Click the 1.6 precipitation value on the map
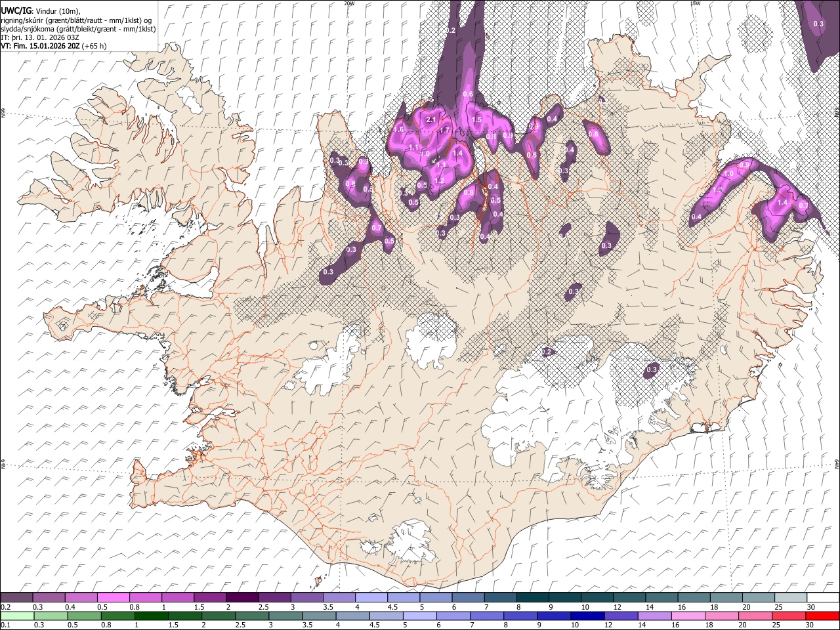The width and height of the screenshot is (840, 630). tap(398, 129)
